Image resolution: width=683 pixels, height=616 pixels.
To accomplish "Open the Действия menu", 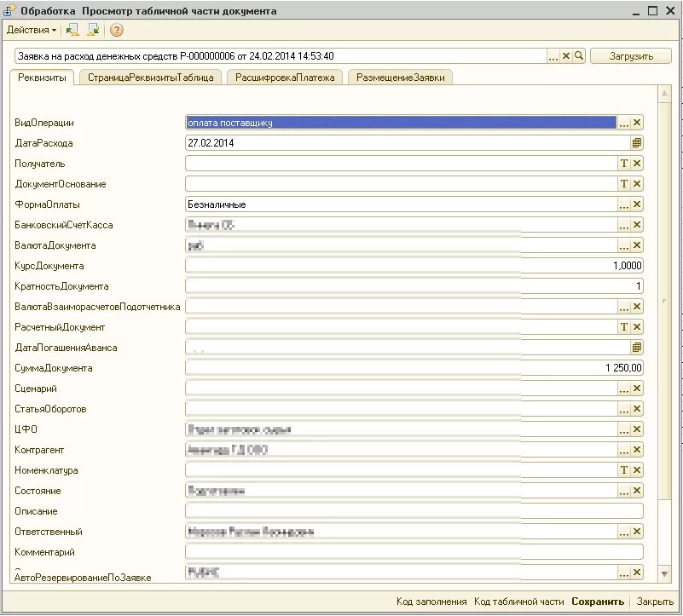I will pos(32,30).
